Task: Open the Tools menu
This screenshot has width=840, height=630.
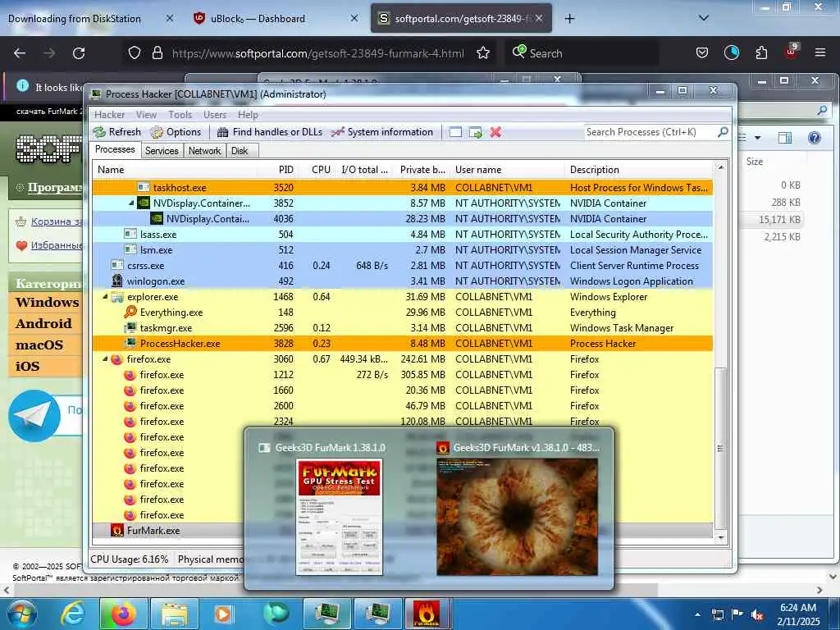Action: (180, 115)
